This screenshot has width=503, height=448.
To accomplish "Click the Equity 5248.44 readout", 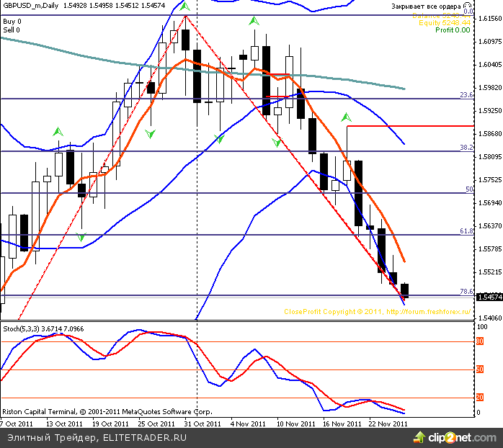I will pyautogui.click(x=445, y=23).
